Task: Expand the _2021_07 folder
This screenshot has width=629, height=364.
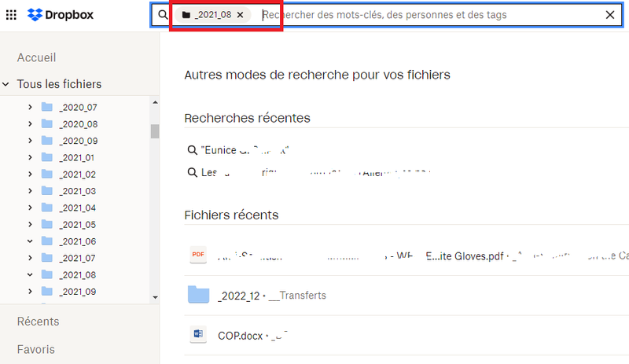Action: (30, 258)
